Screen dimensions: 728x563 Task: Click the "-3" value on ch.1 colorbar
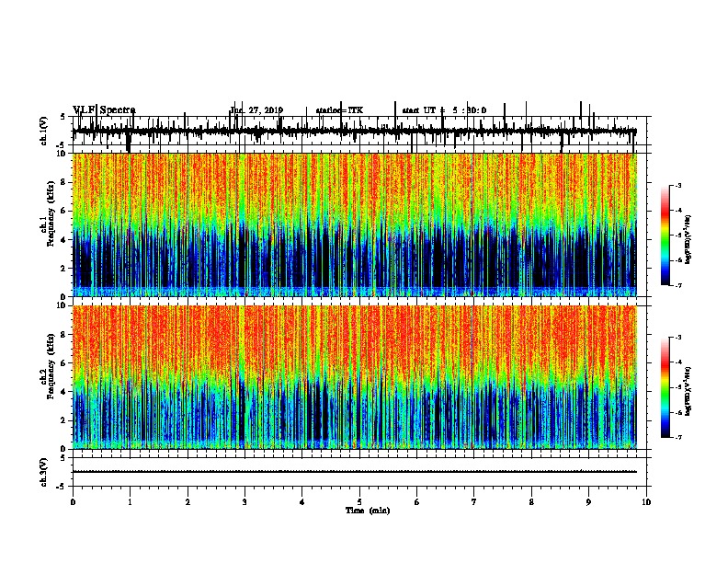[x=678, y=185]
